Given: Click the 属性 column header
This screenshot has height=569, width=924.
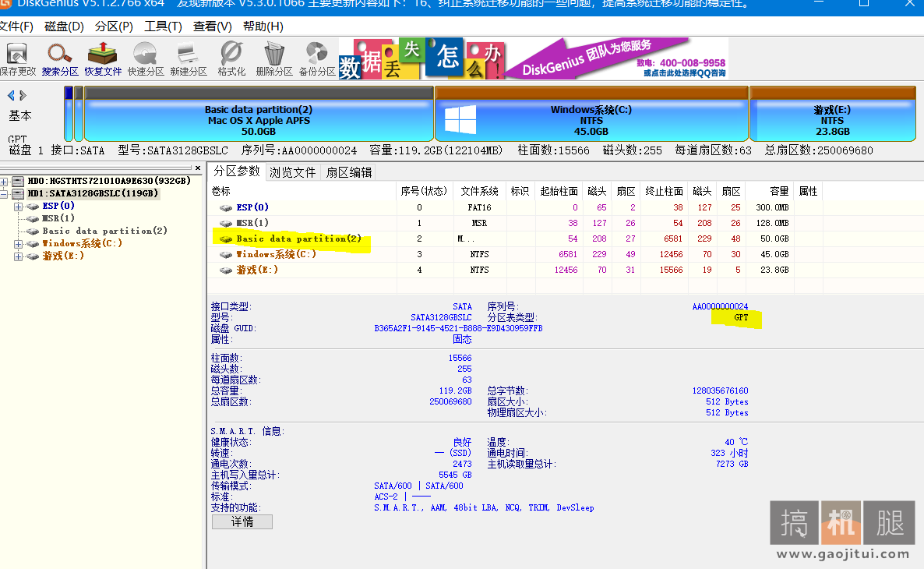Looking at the screenshot, I should [808, 191].
